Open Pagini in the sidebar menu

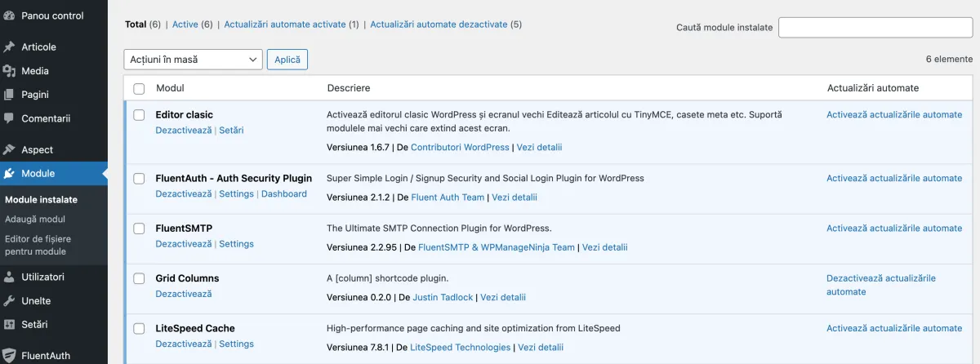(x=35, y=95)
